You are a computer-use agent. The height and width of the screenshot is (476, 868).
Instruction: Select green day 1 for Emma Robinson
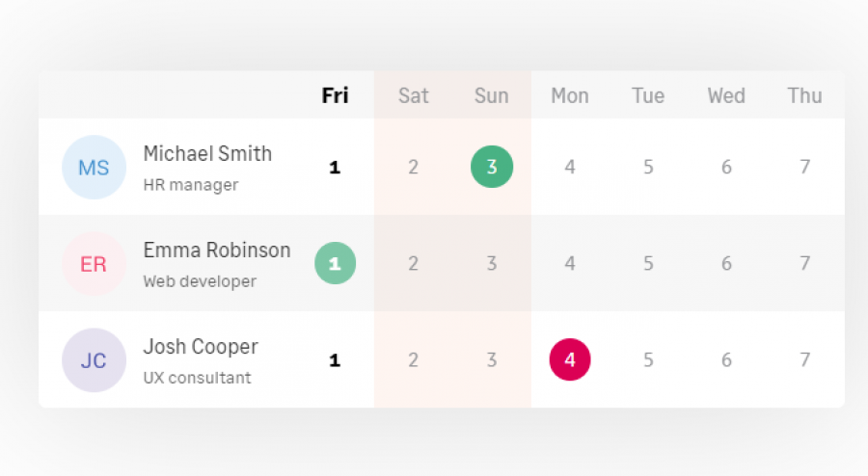click(335, 263)
